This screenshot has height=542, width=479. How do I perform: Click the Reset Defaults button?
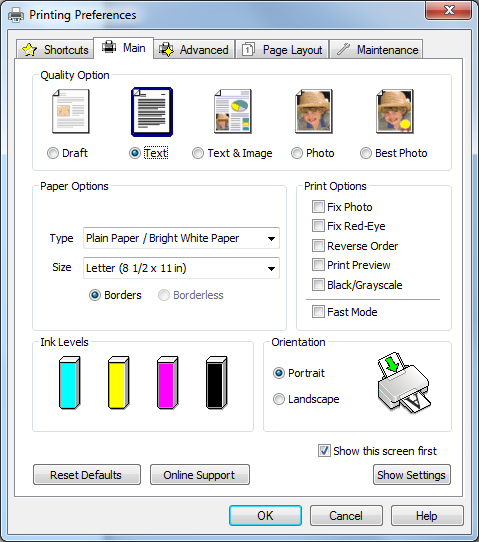pos(87,475)
